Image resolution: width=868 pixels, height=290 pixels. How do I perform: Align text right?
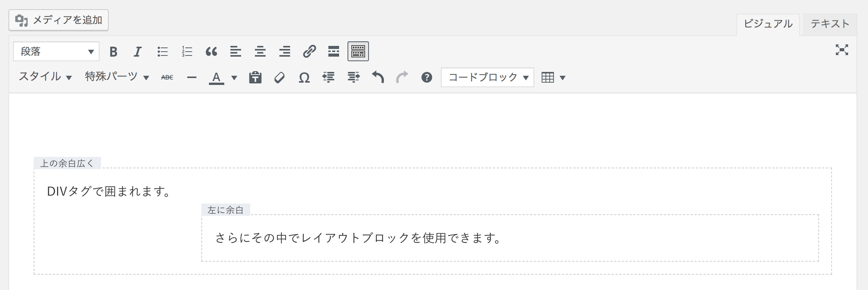[285, 51]
